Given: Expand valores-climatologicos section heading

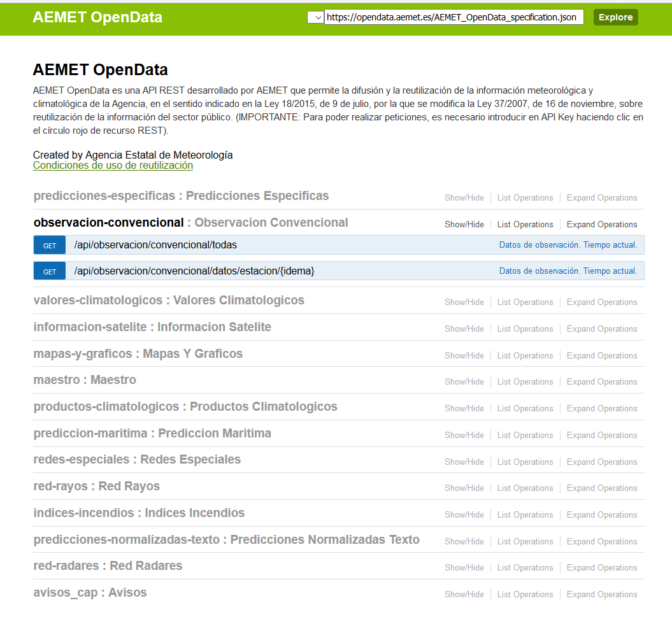Looking at the screenshot, I should [x=169, y=301].
